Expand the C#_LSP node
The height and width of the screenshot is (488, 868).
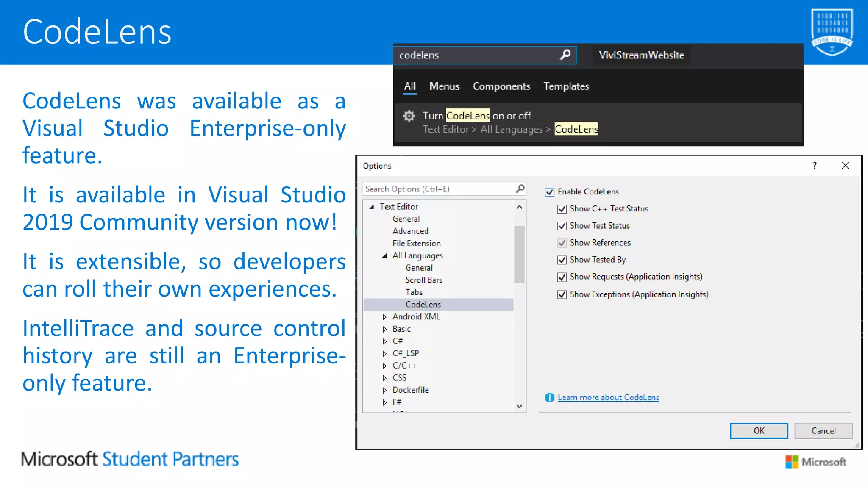point(385,354)
